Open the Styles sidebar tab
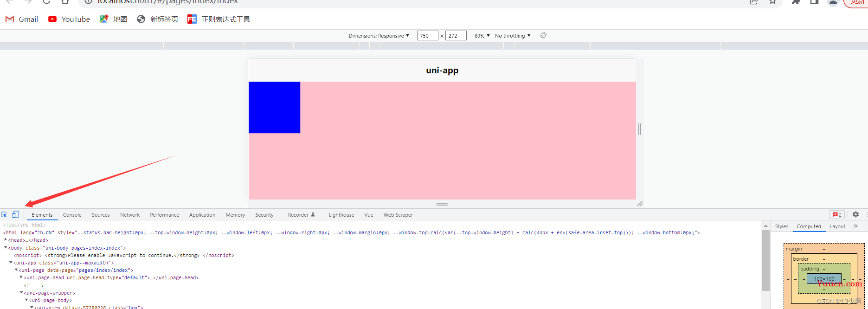The width and height of the screenshot is (868, 309). [782, 226]
